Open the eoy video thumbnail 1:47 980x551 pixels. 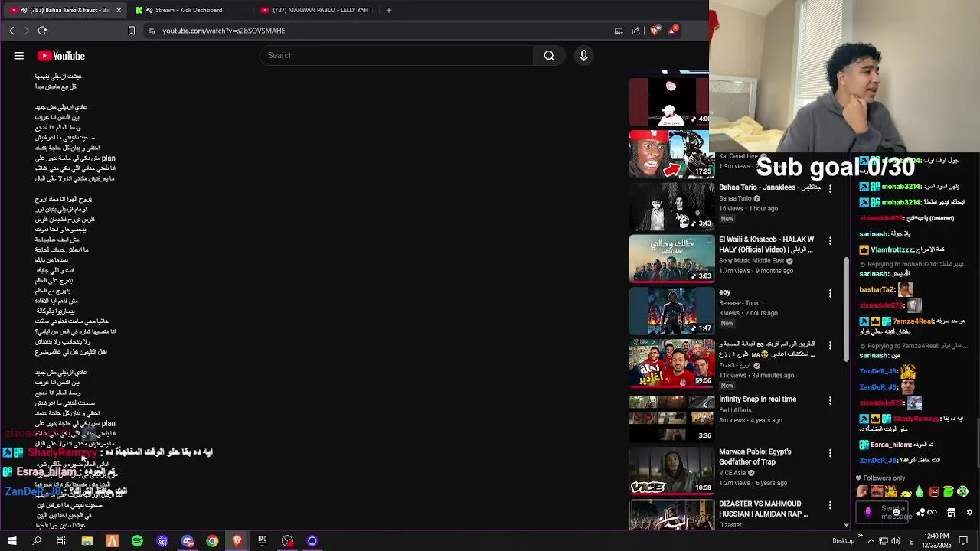coord(671,311)
